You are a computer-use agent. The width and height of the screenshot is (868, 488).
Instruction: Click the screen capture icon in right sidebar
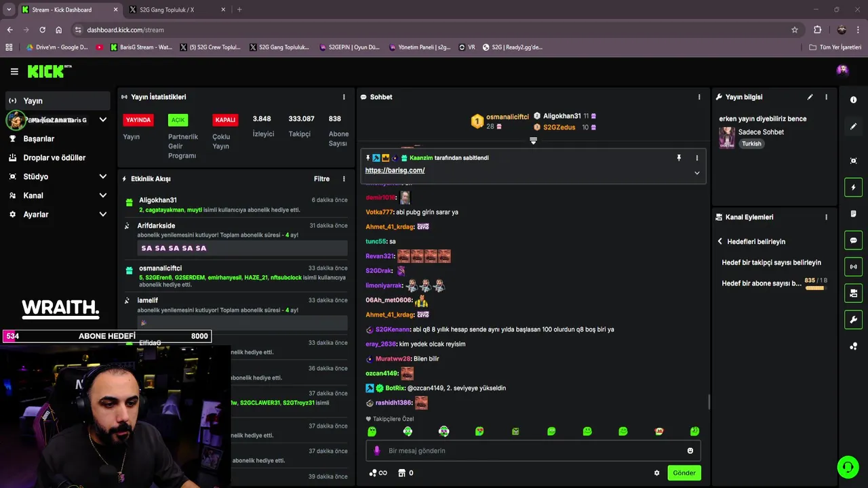click(x=853, y=161)
